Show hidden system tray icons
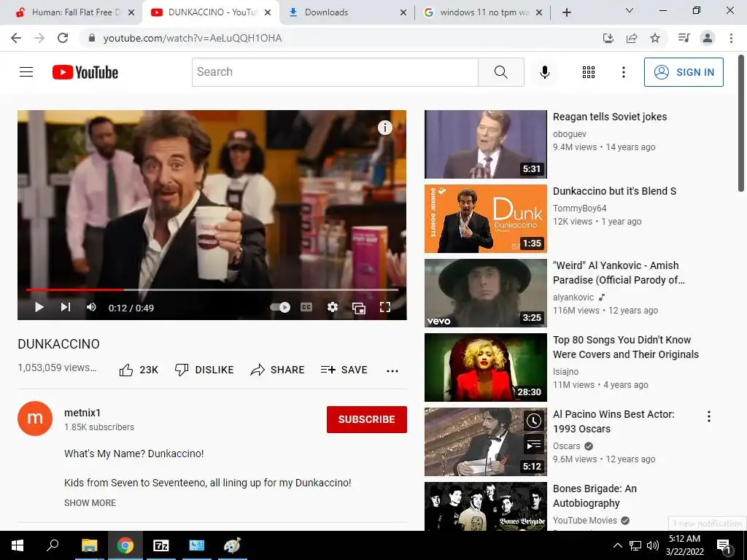747x560 pixels. pos(617,545)
